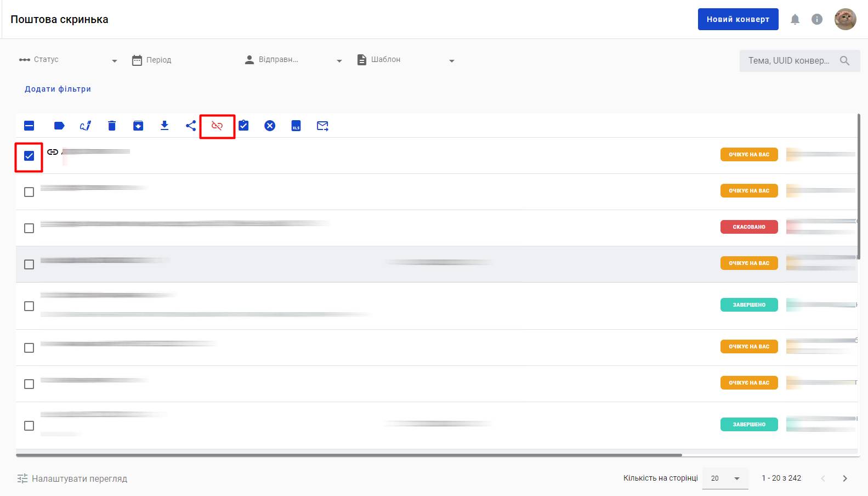Click the Кількість на сторінці label
This screenshot has height=496, width=868.
click(661, 478)
